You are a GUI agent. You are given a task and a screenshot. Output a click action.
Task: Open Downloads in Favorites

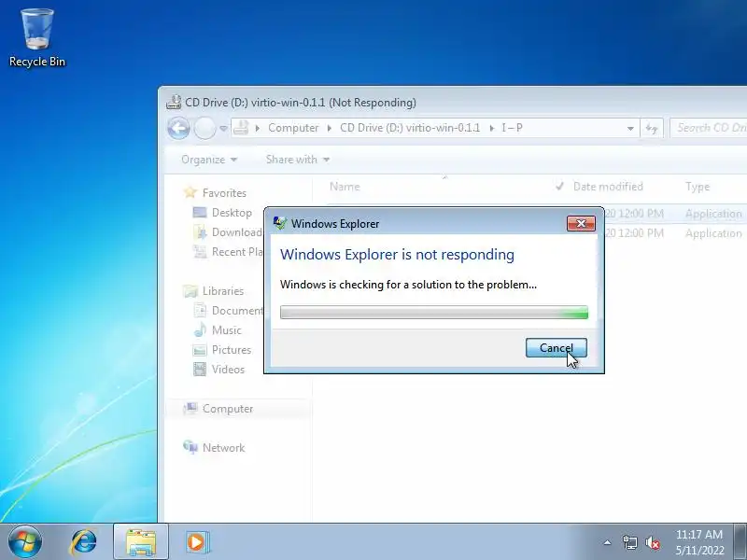click(x=237, y=231)
